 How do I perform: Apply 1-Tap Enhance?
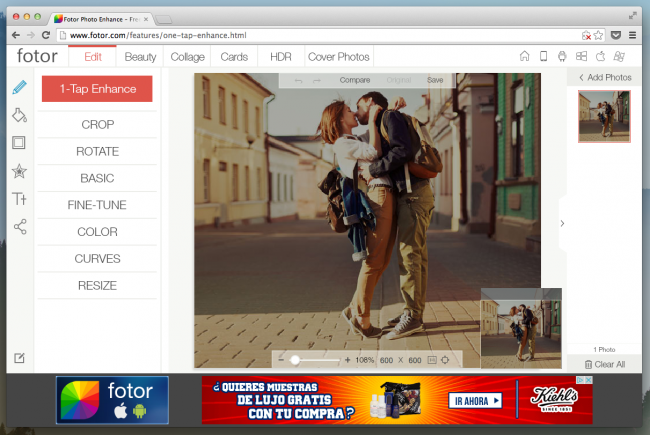click(x=97, y=89)
